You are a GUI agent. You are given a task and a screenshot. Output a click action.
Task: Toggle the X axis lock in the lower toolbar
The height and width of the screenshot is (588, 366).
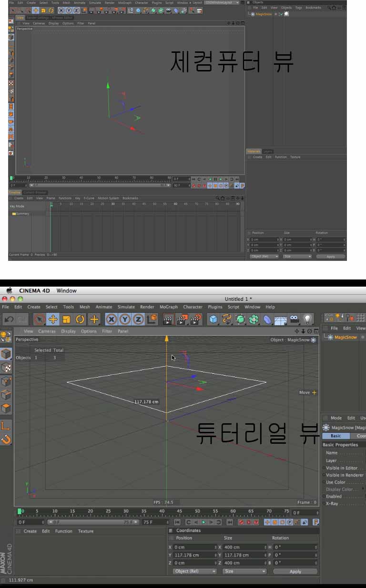click(x=111, y=319)
